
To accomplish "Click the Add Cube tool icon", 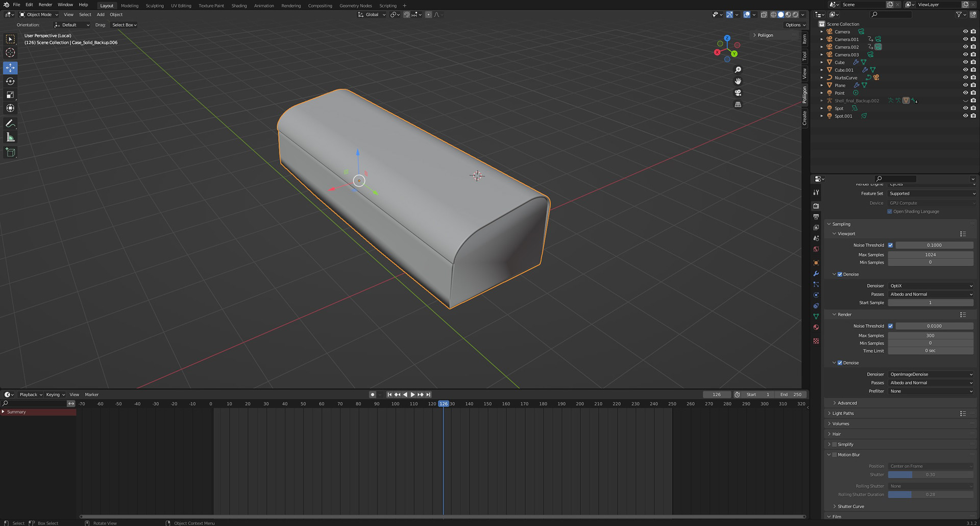I will coord(10,152).
